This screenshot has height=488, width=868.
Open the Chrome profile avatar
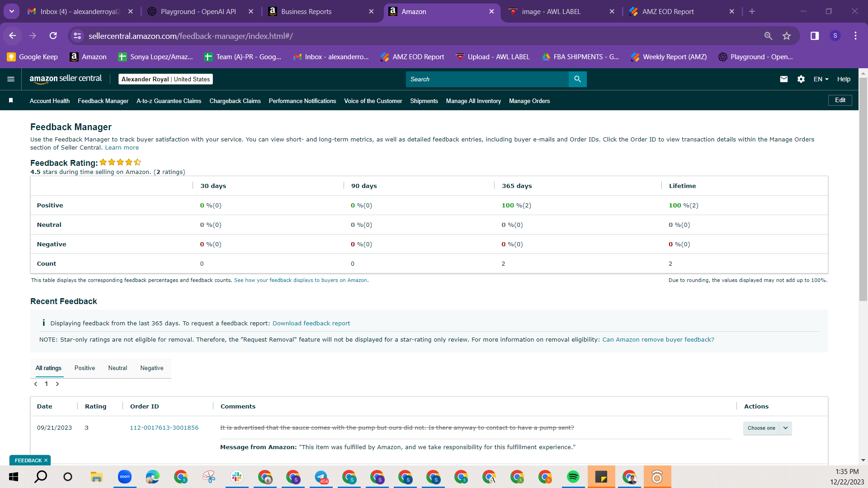pos(835,36)
